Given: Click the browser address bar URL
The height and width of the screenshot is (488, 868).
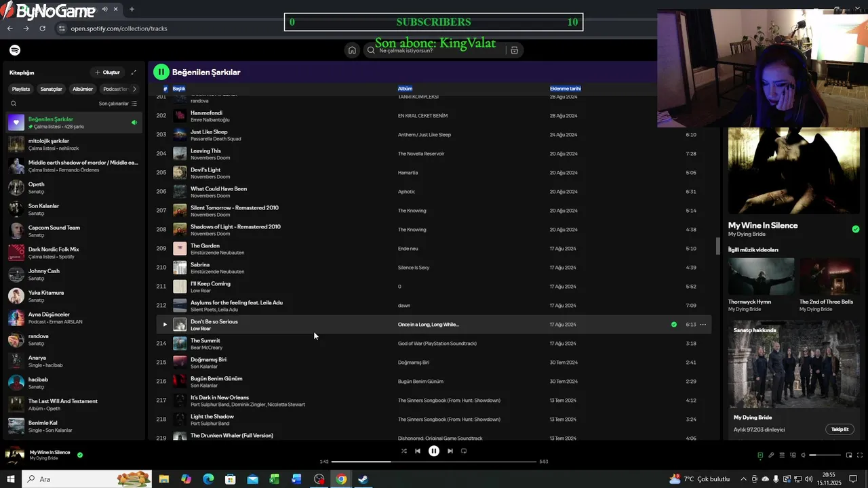Looking at the screenshot, I should pyautogui.click(x=119, y=28).
